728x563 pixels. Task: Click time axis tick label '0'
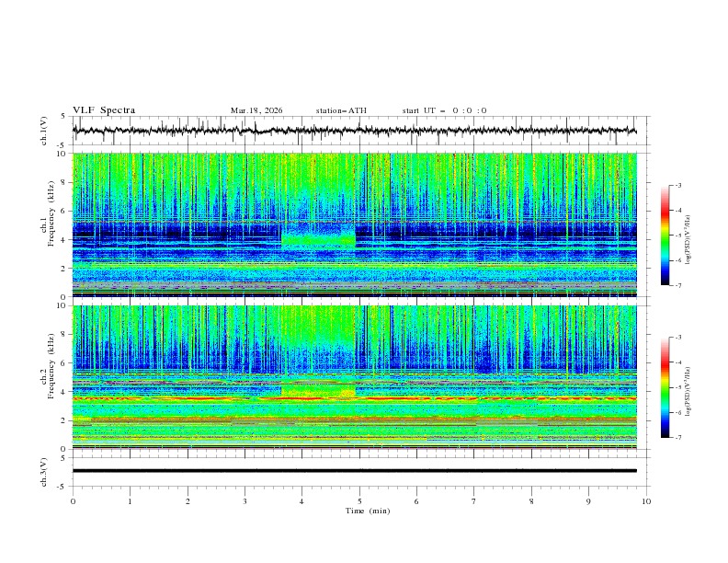click(73, 501)
